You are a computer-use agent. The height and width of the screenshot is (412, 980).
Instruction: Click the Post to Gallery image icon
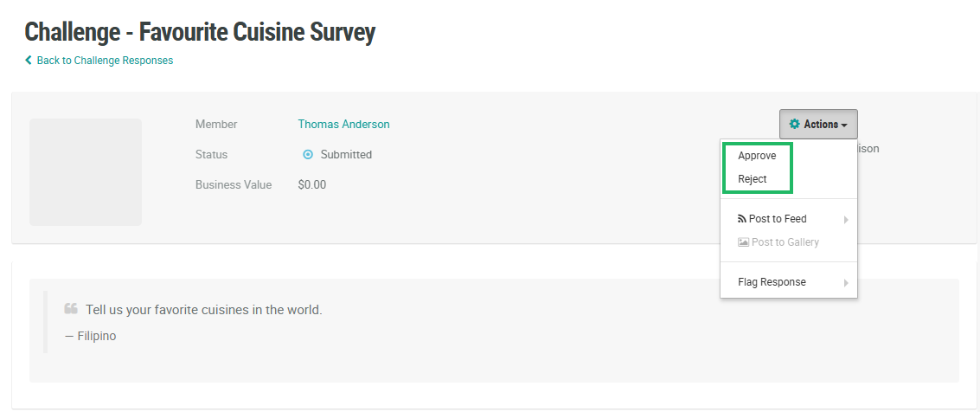coord(743,242)
